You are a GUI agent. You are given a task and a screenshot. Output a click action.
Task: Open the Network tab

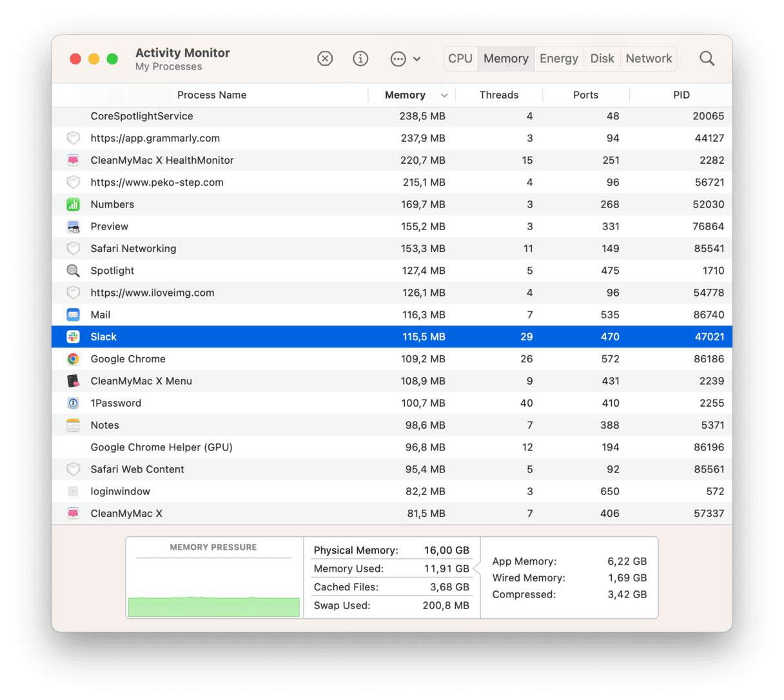click(649, 59)
